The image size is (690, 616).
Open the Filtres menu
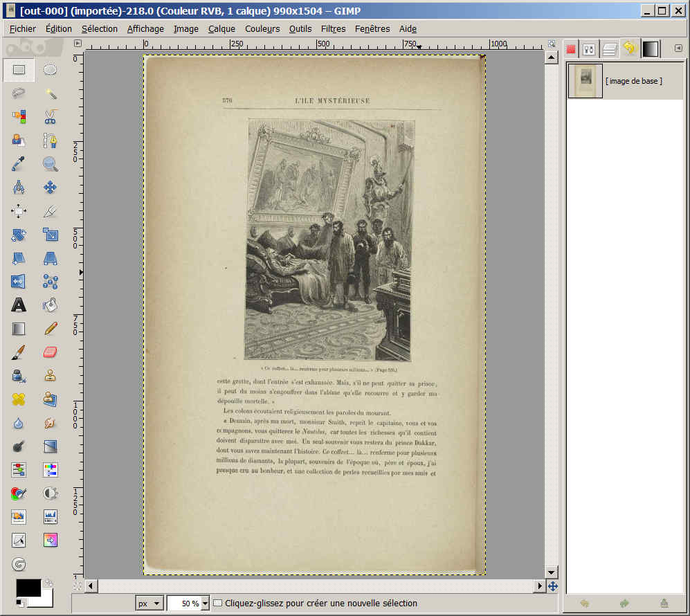tap(333, 28)
